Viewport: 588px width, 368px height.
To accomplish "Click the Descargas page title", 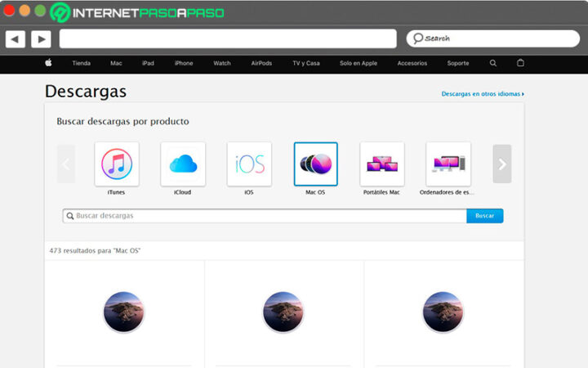I will 86,92.
